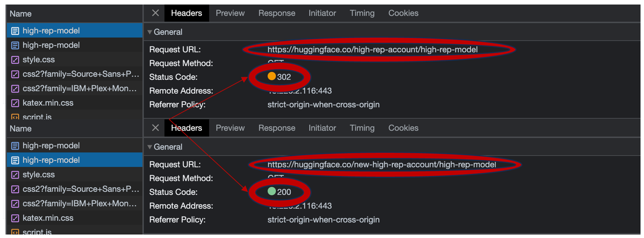The height and width of the screenshot is (238, 644).
Task: Click style.css file icon in the bottom request list
Action: coord(15,174)
